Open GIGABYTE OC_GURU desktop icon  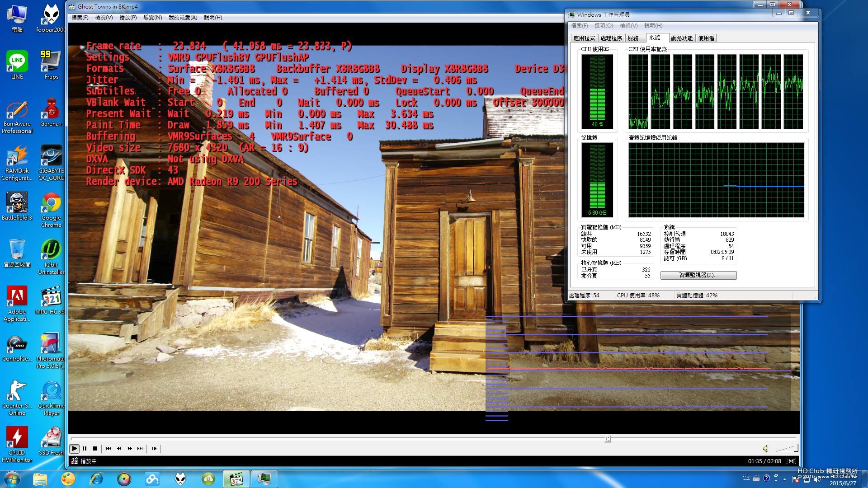(x=51, y=163)
